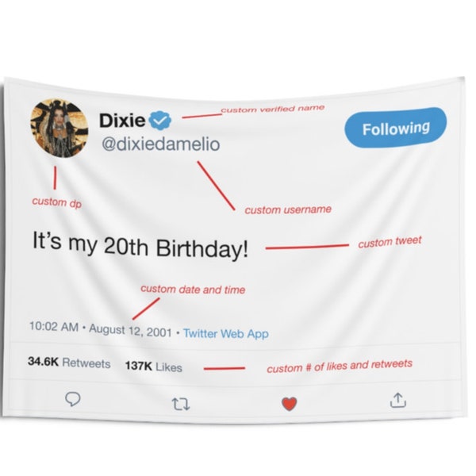Click the reply speech bubble icon
This screenshot has height=476, width=476.
click(x=73, y=399)
